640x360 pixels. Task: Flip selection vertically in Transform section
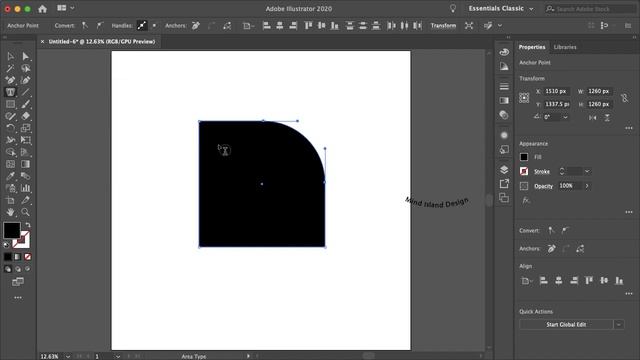pos(607,118)
